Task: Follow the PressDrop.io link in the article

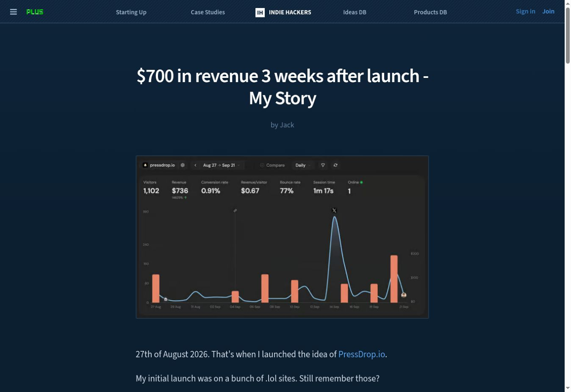Action: click(x=362, y=354)
